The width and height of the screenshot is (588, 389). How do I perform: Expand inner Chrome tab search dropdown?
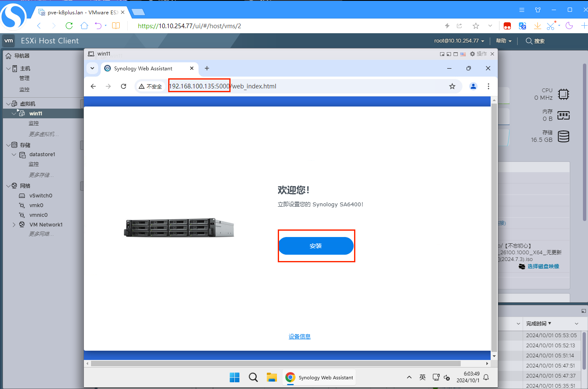click(92, 68)
